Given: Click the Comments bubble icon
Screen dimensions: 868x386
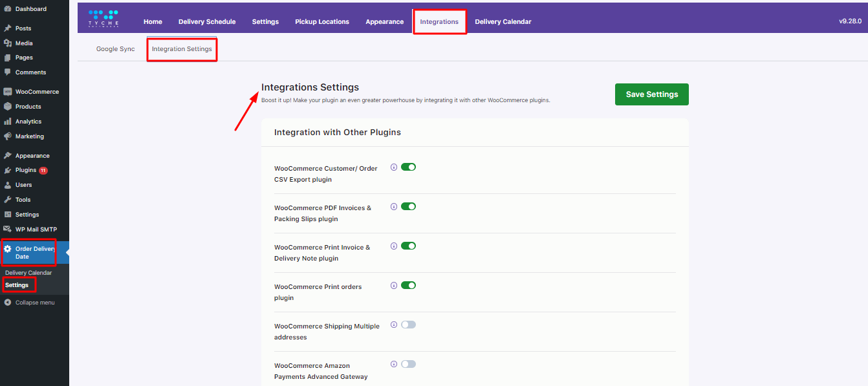Looking at the screenshot, I should [x=8, y=72].
